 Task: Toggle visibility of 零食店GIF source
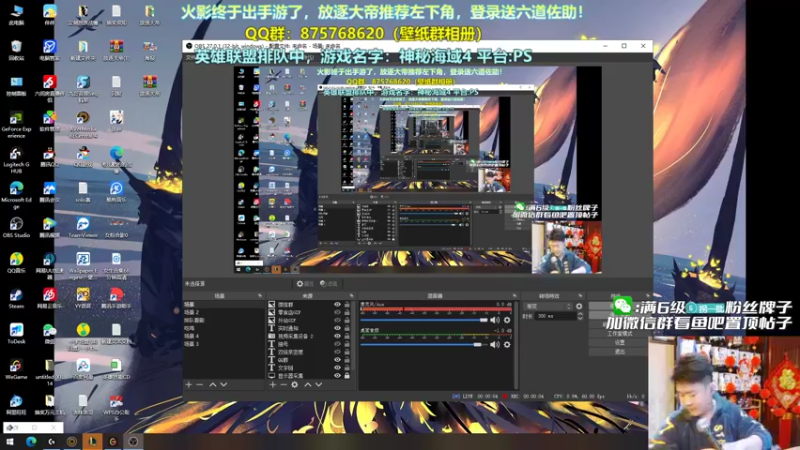point(337,312)
